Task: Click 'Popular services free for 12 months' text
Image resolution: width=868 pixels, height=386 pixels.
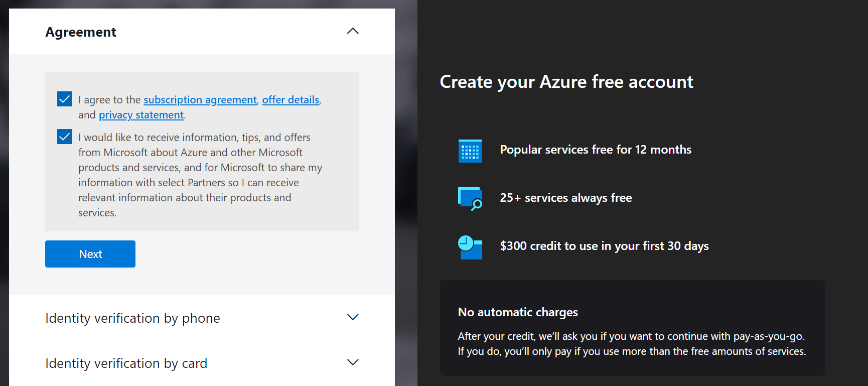Action: coord(596,150)
